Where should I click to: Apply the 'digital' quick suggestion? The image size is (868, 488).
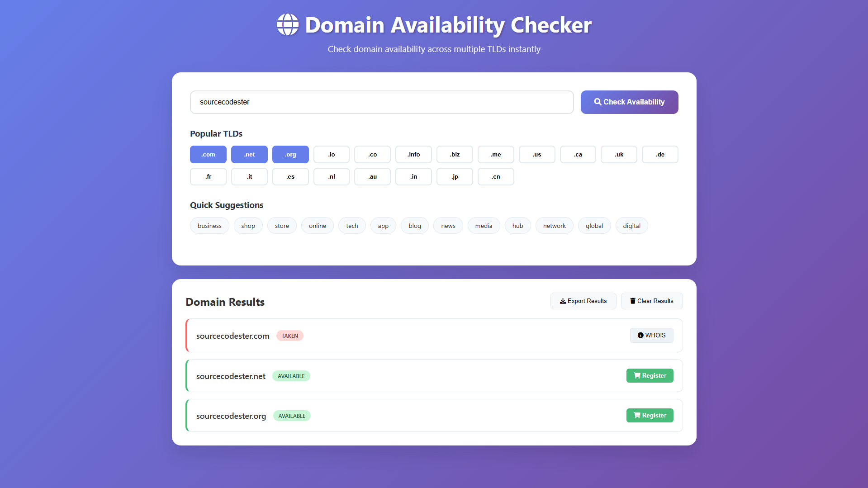631,226
